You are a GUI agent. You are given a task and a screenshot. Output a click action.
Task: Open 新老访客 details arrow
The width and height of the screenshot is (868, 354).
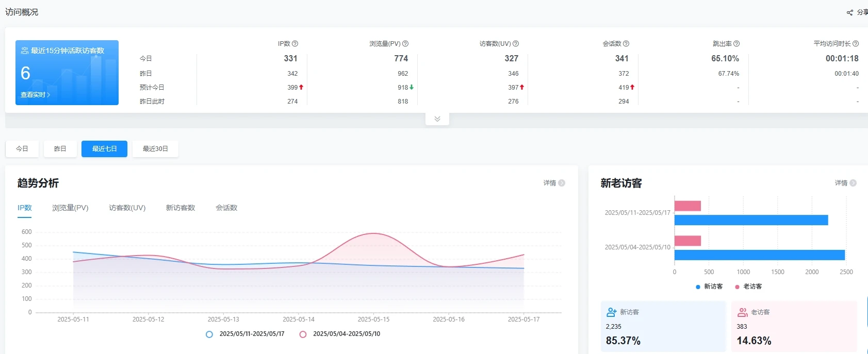(x=853, y=183)
